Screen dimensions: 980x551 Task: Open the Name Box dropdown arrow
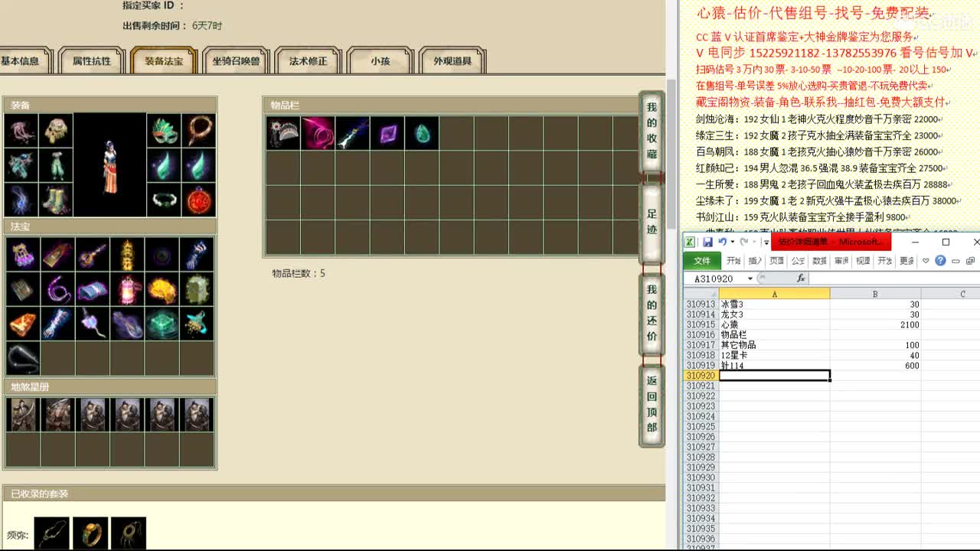point(750,278)
